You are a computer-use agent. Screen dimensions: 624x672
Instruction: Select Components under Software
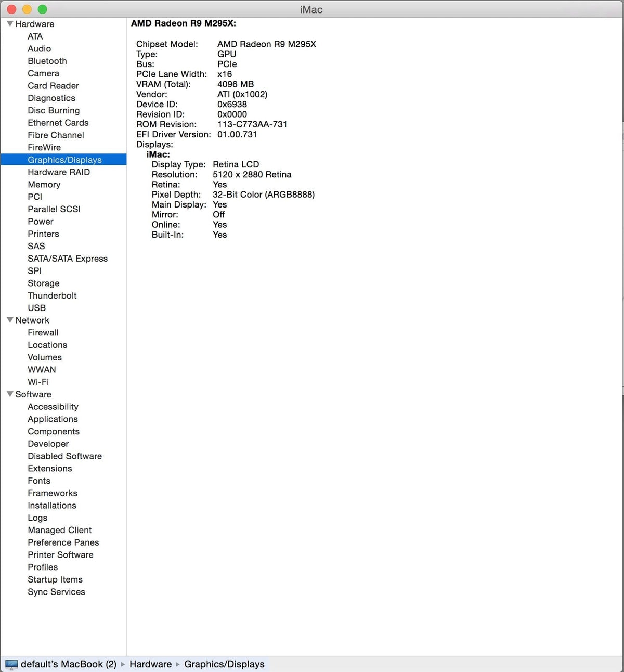(x=54, y=432)
